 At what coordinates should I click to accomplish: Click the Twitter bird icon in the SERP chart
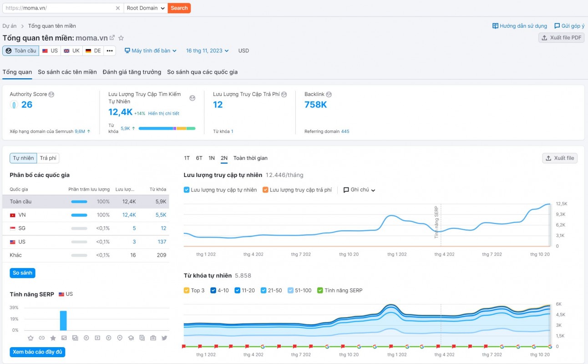pos(164,338)
